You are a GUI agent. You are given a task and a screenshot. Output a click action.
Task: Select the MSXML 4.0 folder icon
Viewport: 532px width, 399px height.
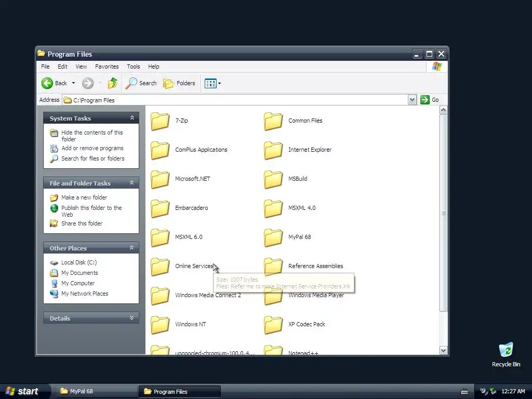[x=273, y=208]
